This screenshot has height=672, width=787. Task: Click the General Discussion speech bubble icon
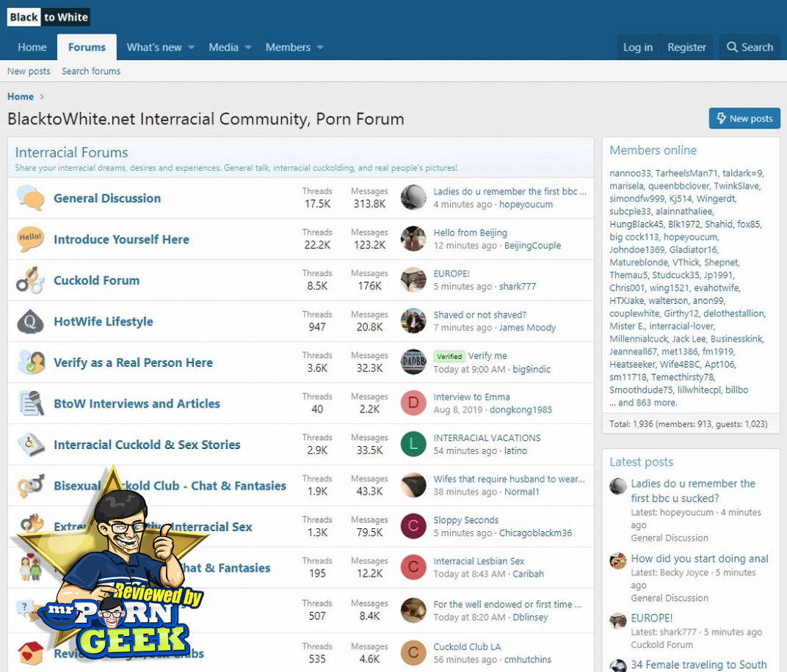point(30,197)
